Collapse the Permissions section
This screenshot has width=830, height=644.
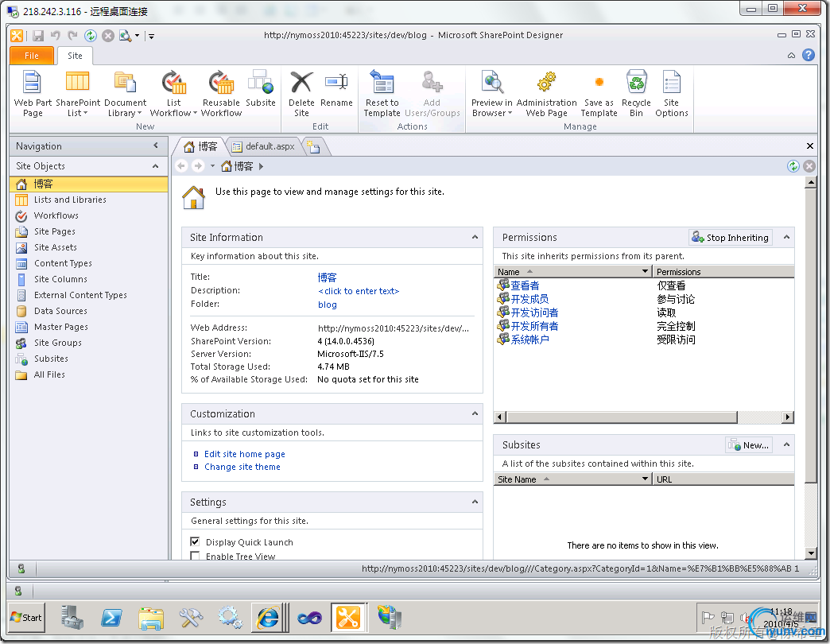(x=786, y=237)
